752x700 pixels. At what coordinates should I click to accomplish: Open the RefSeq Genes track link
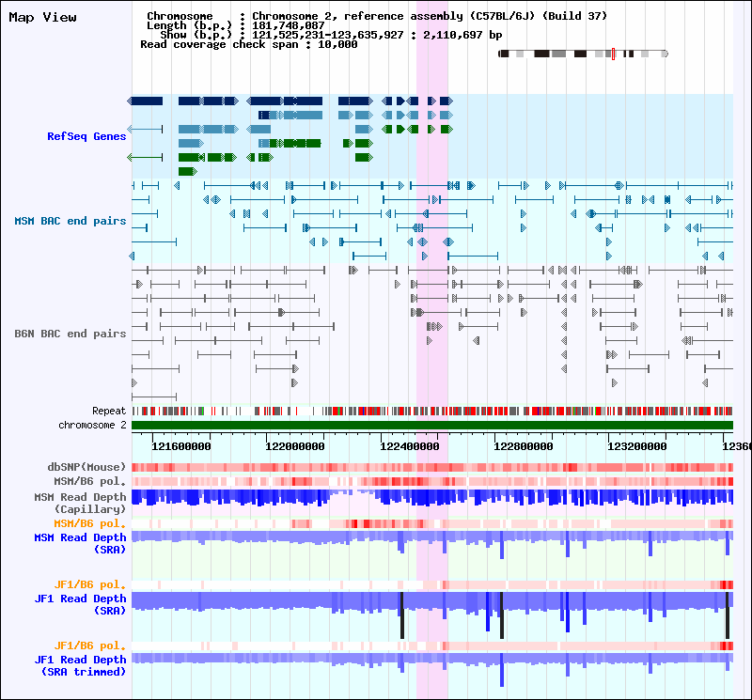tap(86, 136)
